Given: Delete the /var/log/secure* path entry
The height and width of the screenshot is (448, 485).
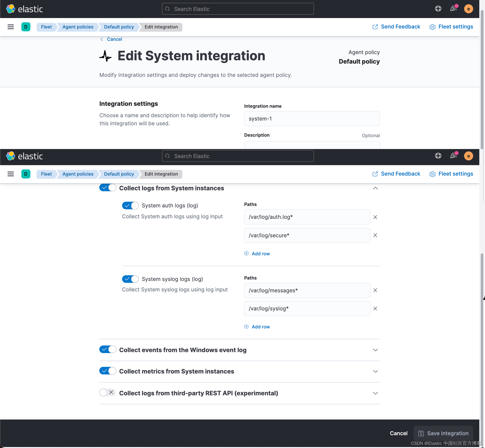Looking at the screenshot, I should 375,235.
